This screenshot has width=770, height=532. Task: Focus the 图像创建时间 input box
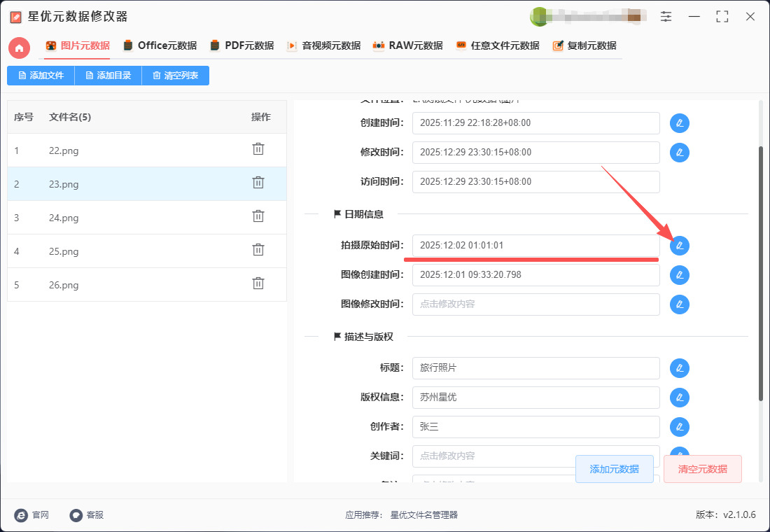coord(535,275)
